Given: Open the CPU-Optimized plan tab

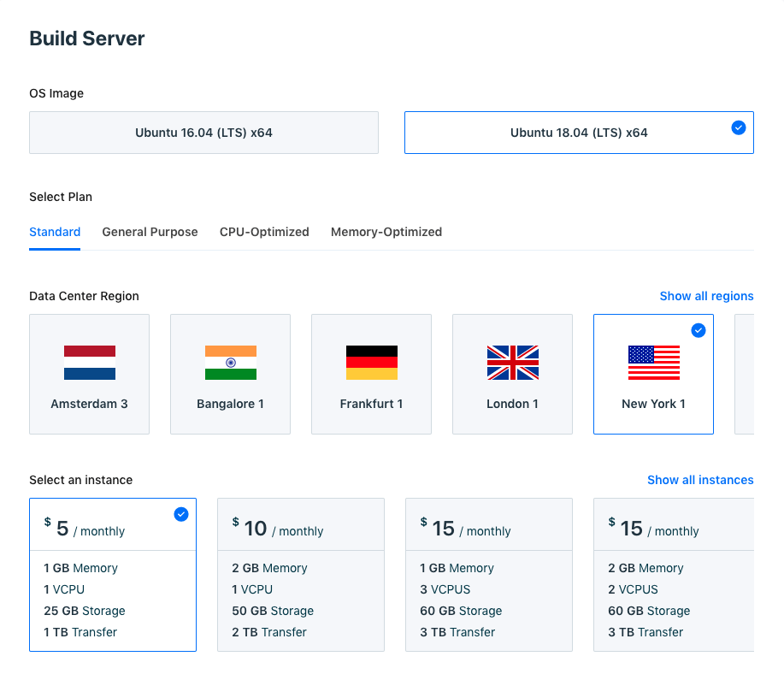Looking at the screenshot, I should [x=264, y=232].
